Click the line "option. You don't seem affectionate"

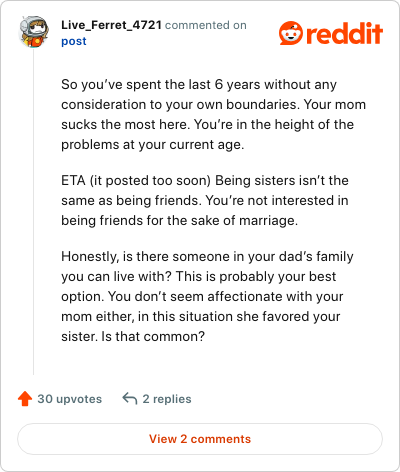(202, 296)
